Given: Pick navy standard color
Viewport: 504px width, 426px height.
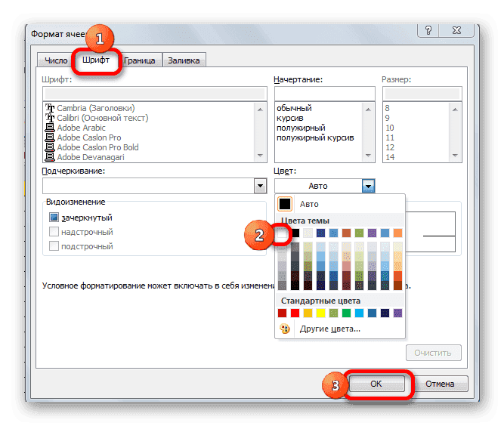Looking at the screenshot, I should [x=385, y=313].
